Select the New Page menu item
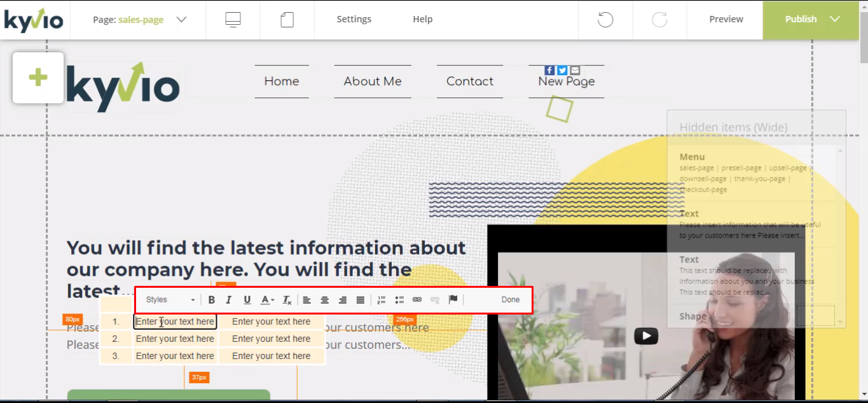Image resolution: width=868 pixels, height=403 pixels. tap(567, 82)
